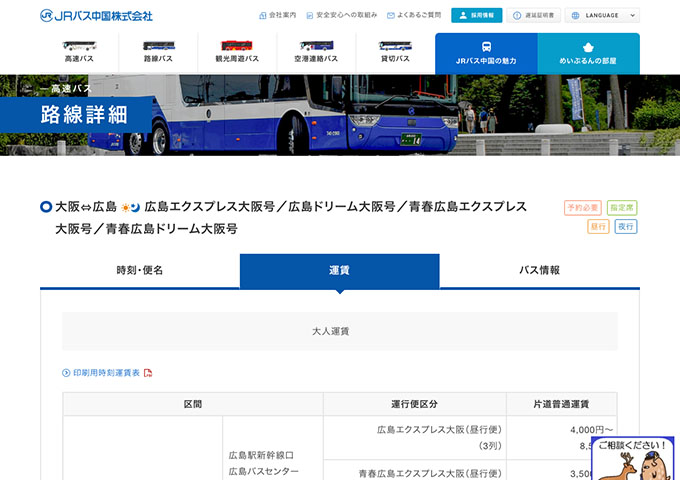
Task: Click the 指定席 tag
Action: (x=622, y=208)
